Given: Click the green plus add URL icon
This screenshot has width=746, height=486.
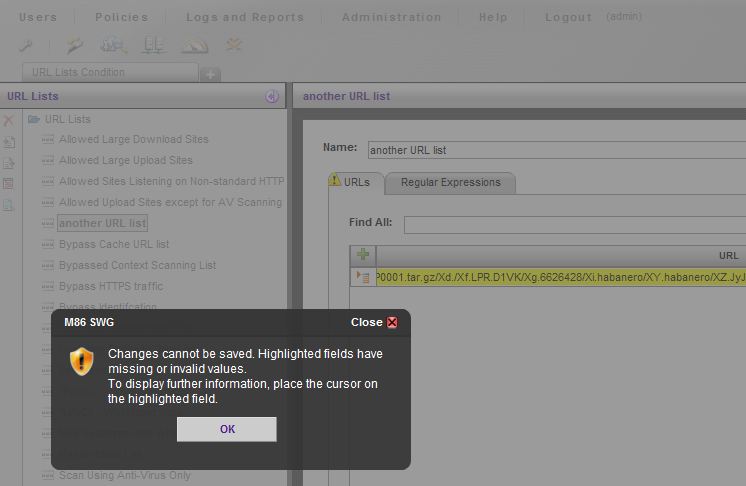Looking at the screenshot, I should tap(363, 255).
